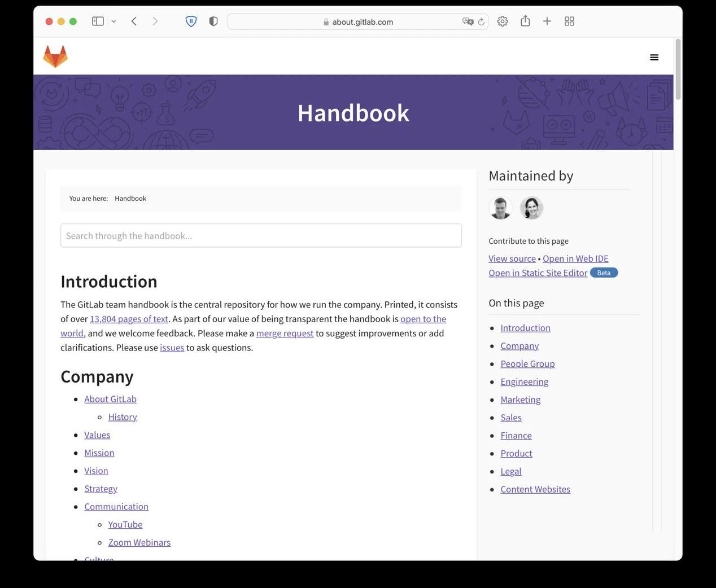The height and width of the screenshot is (588, 716).
Task: Jump to Engineering section
Action: pyautogui.click(x=524, y=382)
